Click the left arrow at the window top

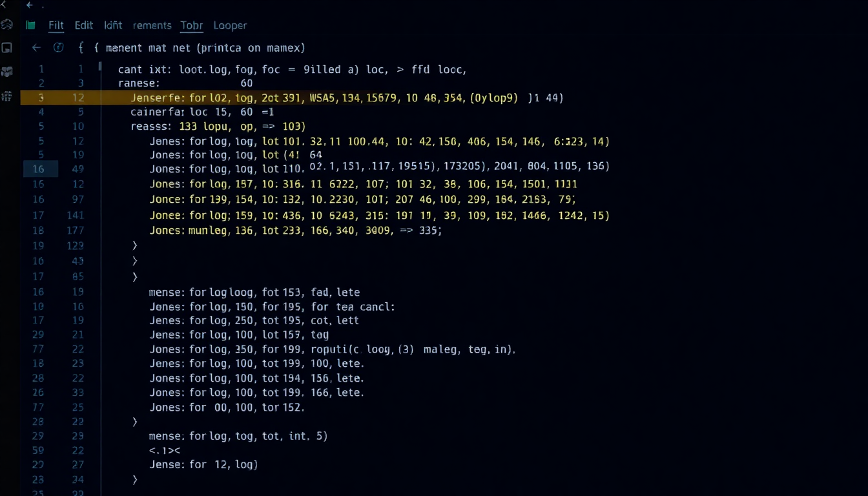coord(29,5)
